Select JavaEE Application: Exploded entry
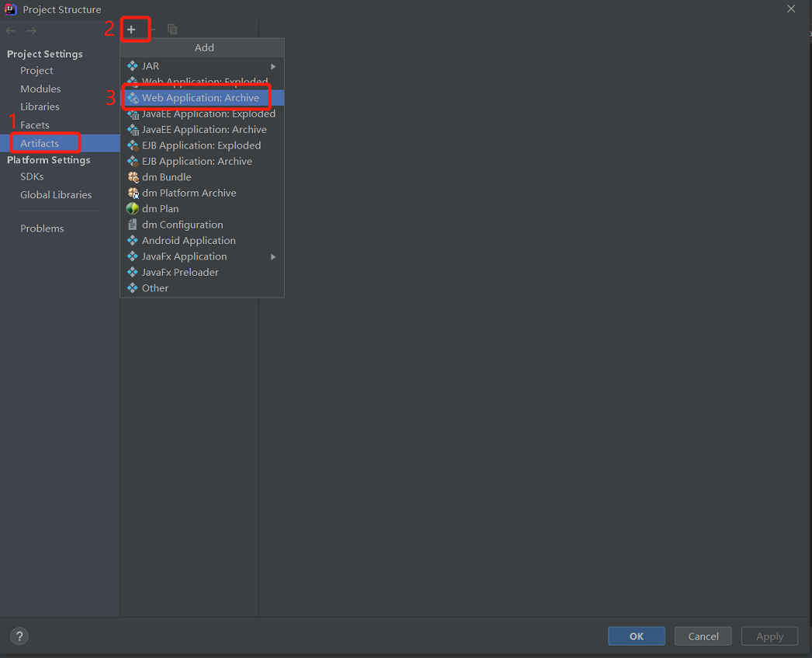Viewport: 812px width, 658px height. coord(202,114)
